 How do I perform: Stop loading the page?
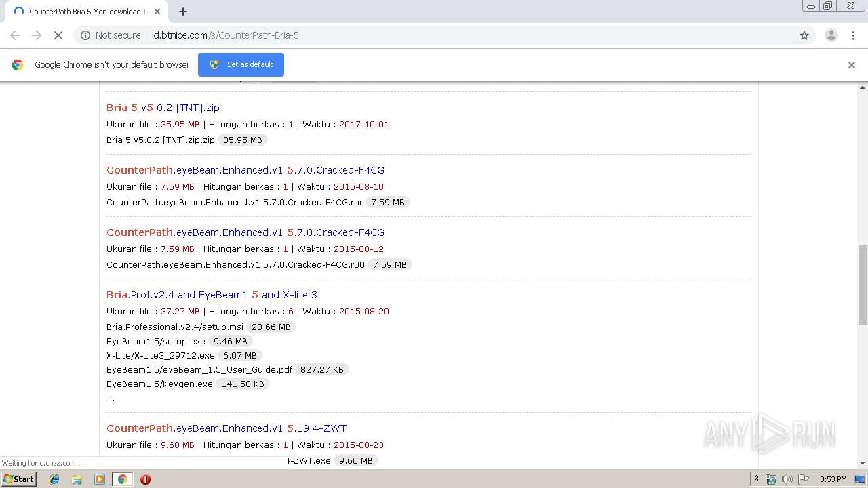pyautogui.click(x=58, y=35)
